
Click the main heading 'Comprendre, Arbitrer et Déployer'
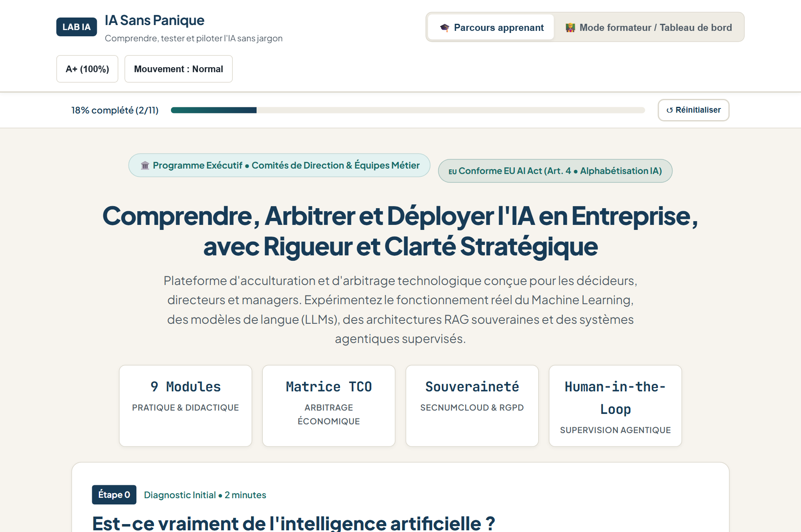tap(400, 231)
